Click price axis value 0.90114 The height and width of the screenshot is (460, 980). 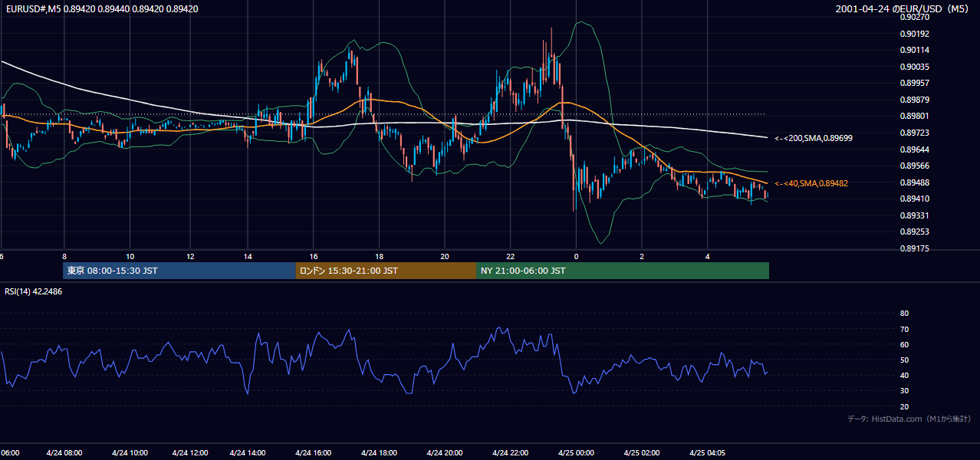coord(914,50)
